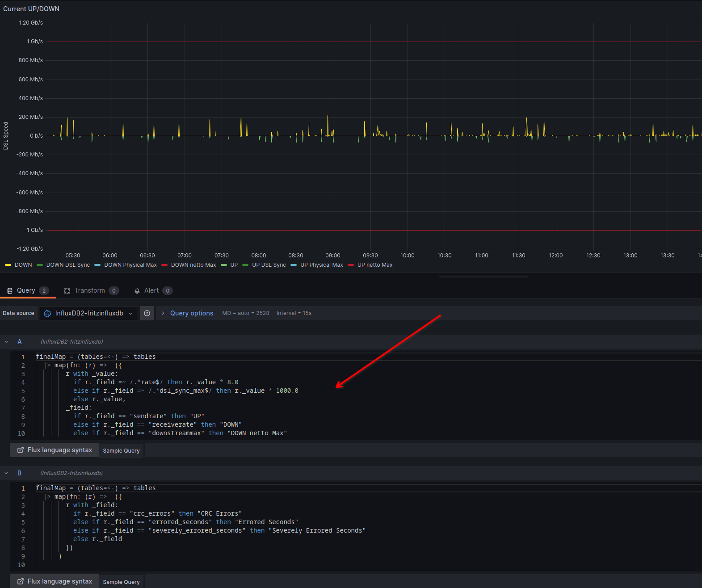702x588 pixels.
Task: Rename query B by clicking its letter
Action: [20, 473]
